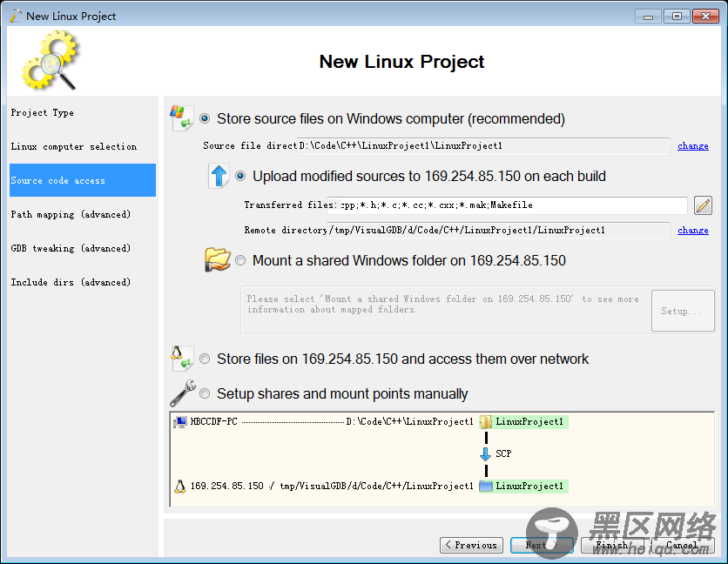Open the Source code access page
This screenshot has height=564, width=728.
click(83, 180)
